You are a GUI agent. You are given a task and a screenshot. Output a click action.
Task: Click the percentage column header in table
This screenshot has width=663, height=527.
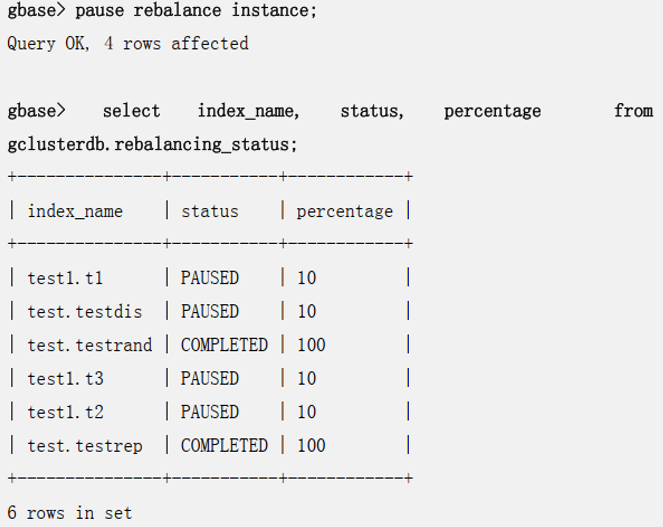point(344,211)
